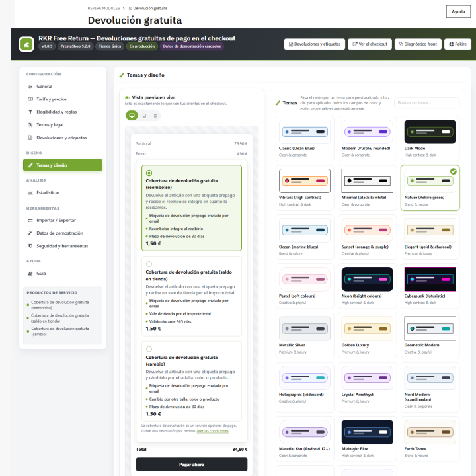Apply Midnight Blue theme
Screen dimensions: 476x476
pyautogui.click(x=368, y=439)
